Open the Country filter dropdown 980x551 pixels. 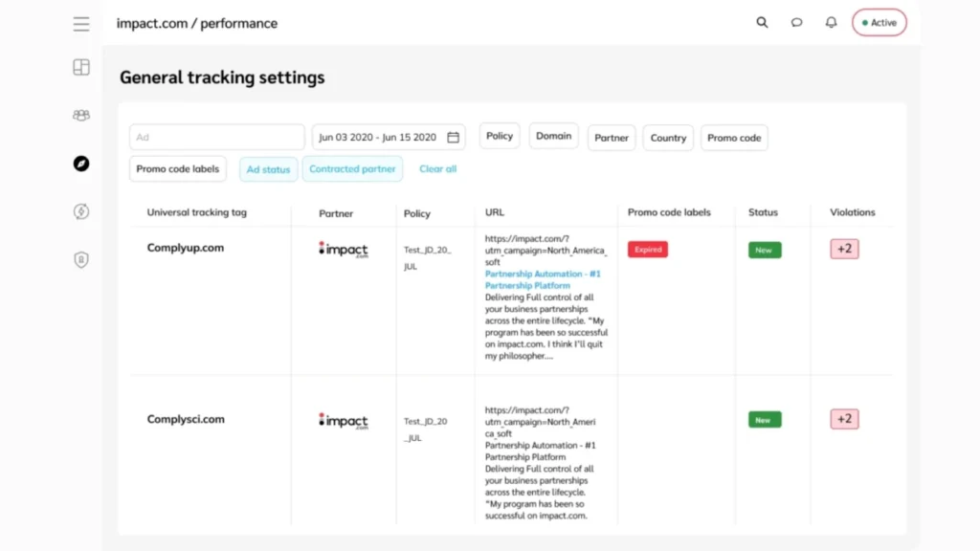point(667,137)
